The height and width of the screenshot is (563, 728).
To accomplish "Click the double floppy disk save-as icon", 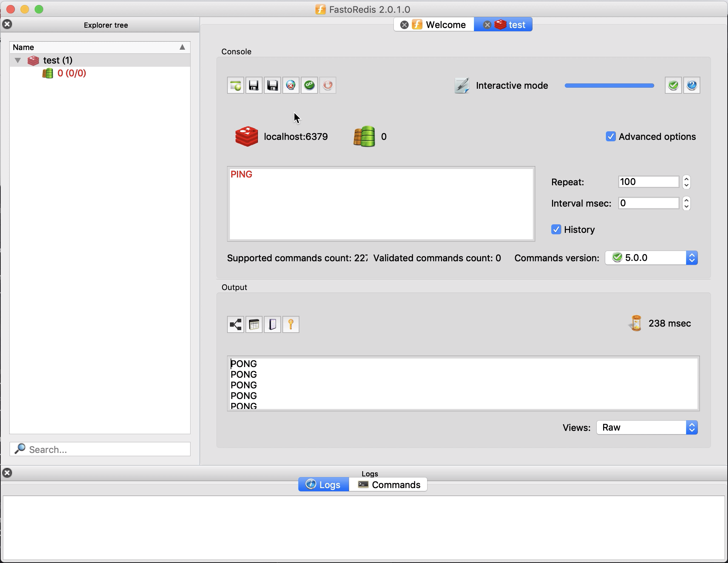I will tap(272, 85).
